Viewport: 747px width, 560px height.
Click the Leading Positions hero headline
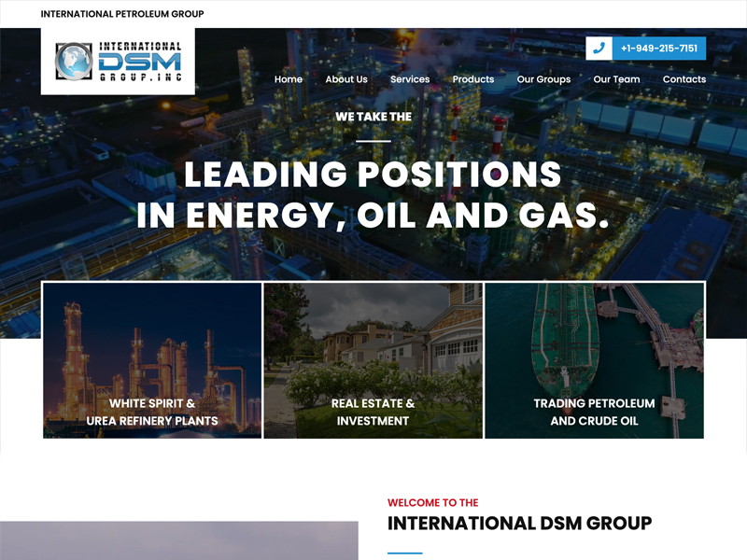point(373,195)
